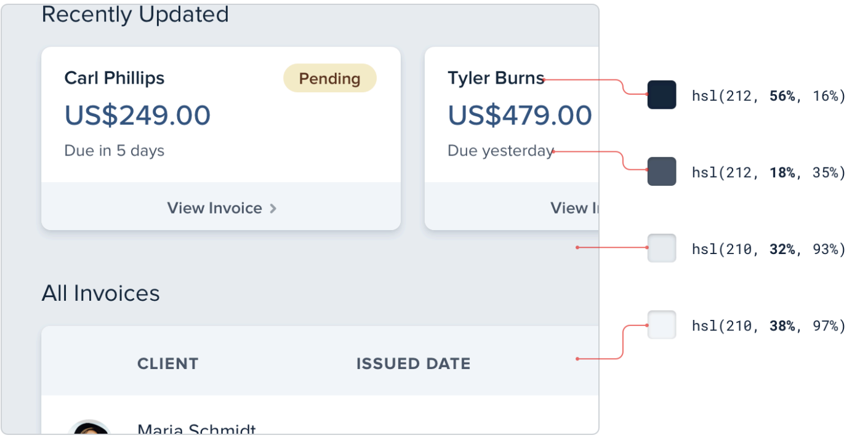
Task: Pick the light hsl(210, 32%, 93%) swatch
Action: pos(662,248)
